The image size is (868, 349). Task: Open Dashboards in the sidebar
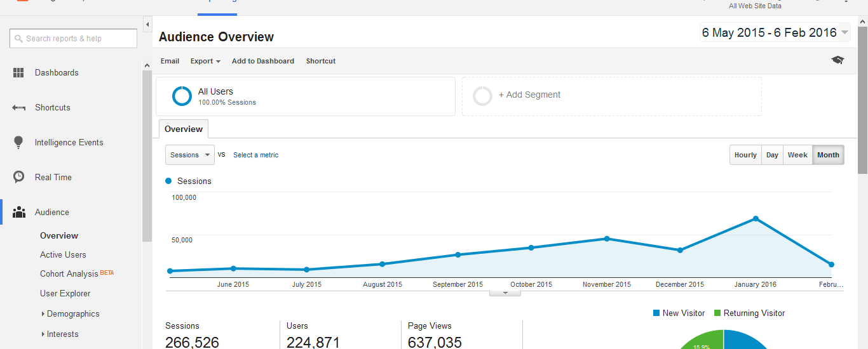(57, 73)
